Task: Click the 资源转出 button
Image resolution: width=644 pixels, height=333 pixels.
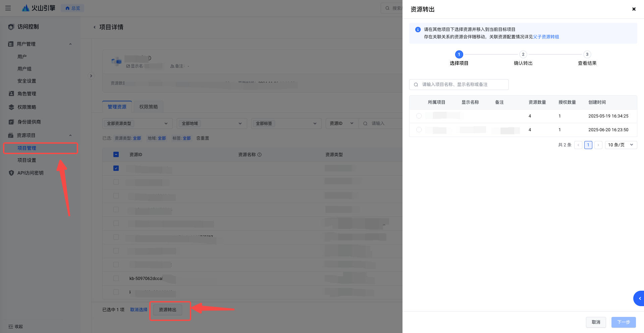Action: (x=168, y=310)
